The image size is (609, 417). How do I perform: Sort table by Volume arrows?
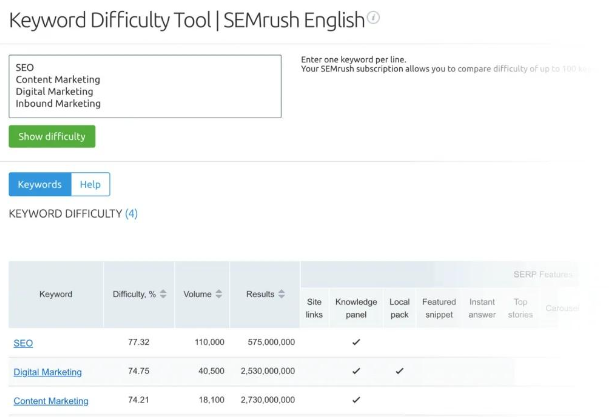pos(219,294)
